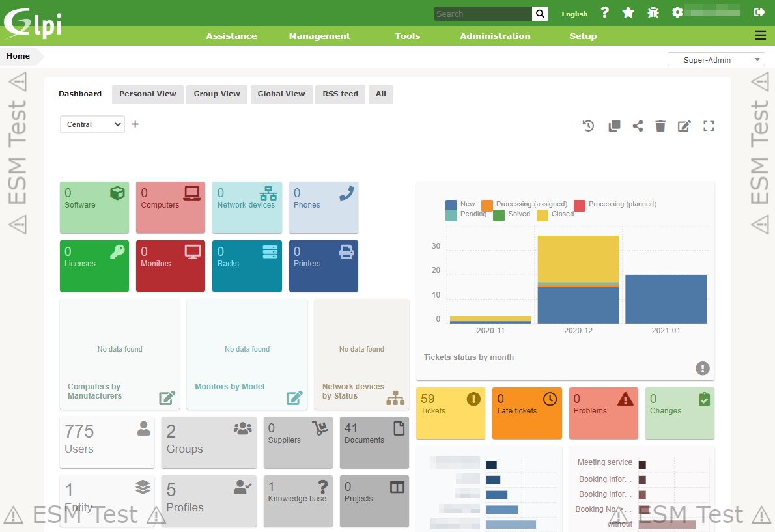Viewport: 775px width, 532px height.
Task: Open preferences gear icon
Action: tap(677, 12)
